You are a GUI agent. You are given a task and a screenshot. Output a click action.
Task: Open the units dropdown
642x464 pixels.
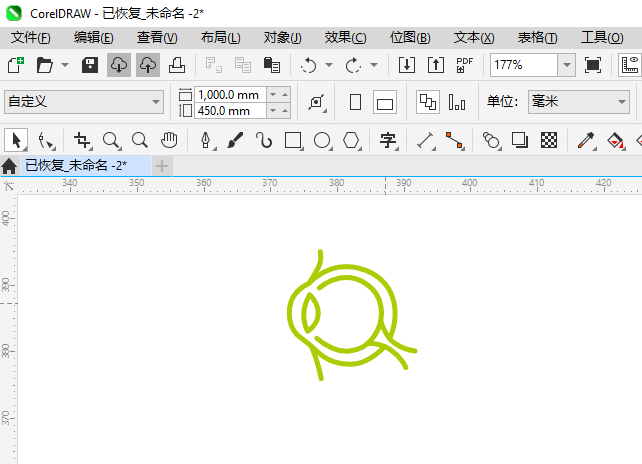click(x=619, y=102)
